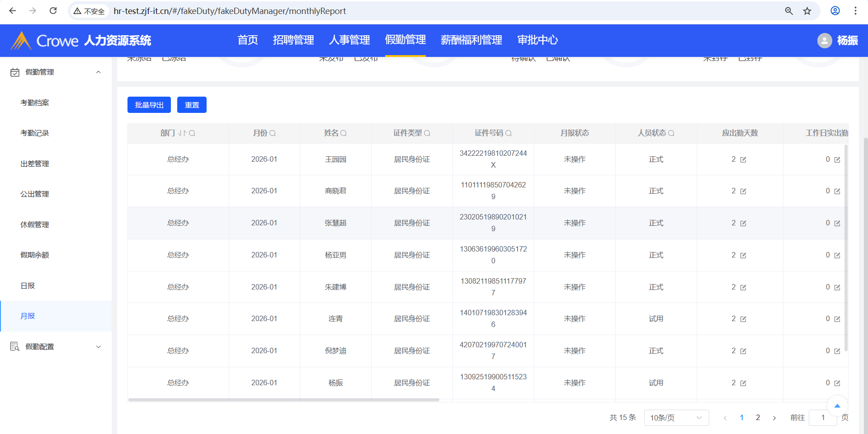
Task: Bookmark this page with the star icon
Action: (x=807, y=11)
